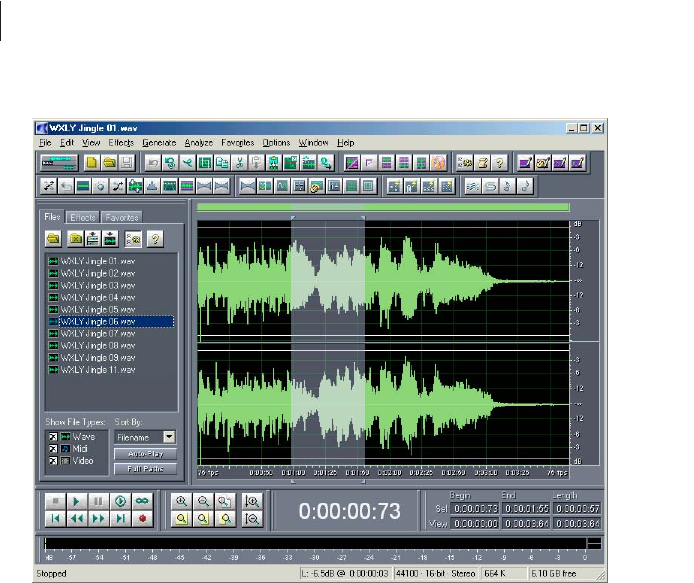Click the Fast Forward transport button
Viewport: 694px width, 583px height.
pyautogui.click(x=99, y=519)
